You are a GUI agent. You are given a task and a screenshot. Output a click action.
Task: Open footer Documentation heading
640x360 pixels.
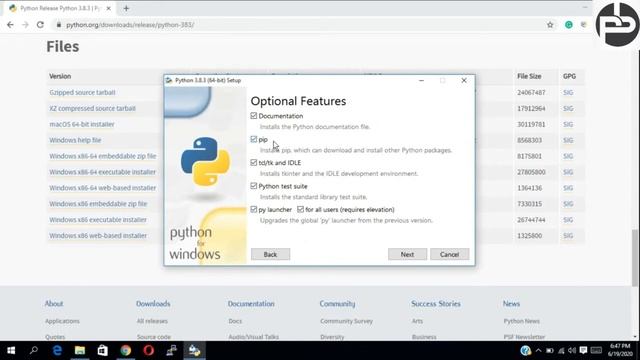(x=251, y=304)
